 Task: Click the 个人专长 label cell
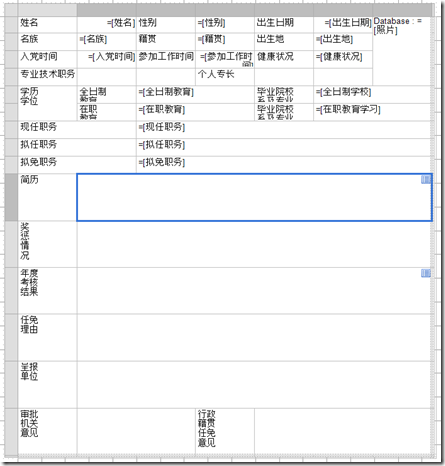point(225,77)
